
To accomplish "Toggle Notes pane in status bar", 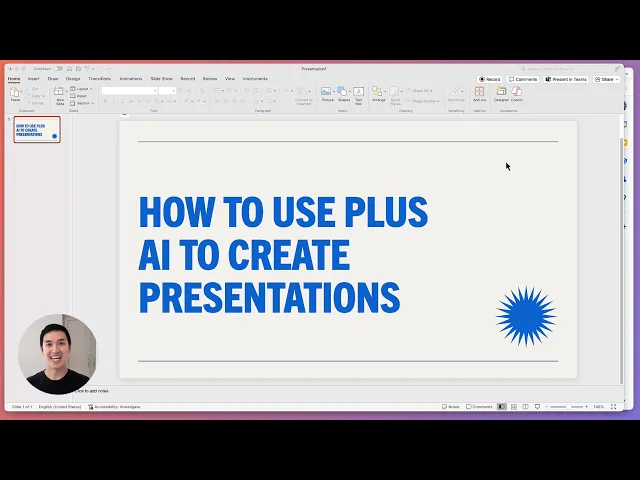I will coord(451,407).
